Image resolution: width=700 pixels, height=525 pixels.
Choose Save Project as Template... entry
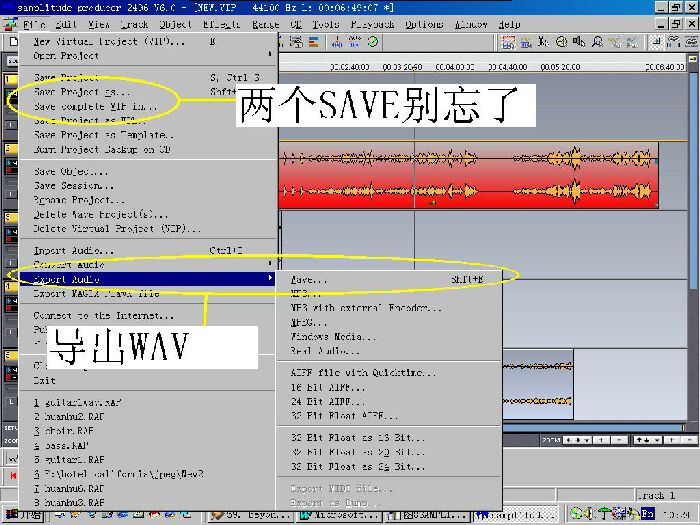[147, 135]
